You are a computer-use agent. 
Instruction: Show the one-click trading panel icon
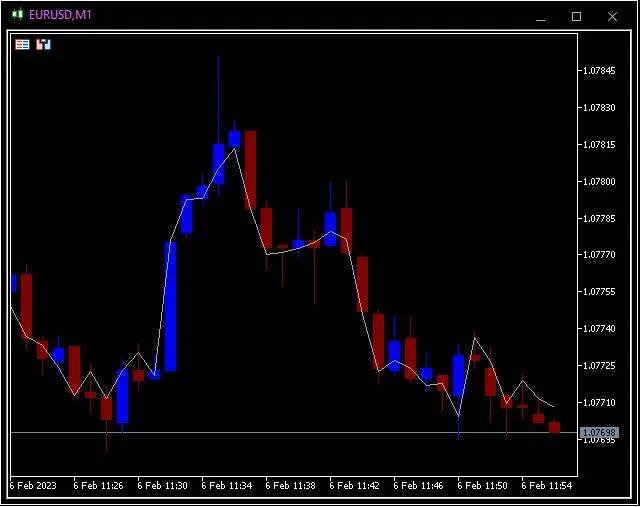click(x=43, y=44)
